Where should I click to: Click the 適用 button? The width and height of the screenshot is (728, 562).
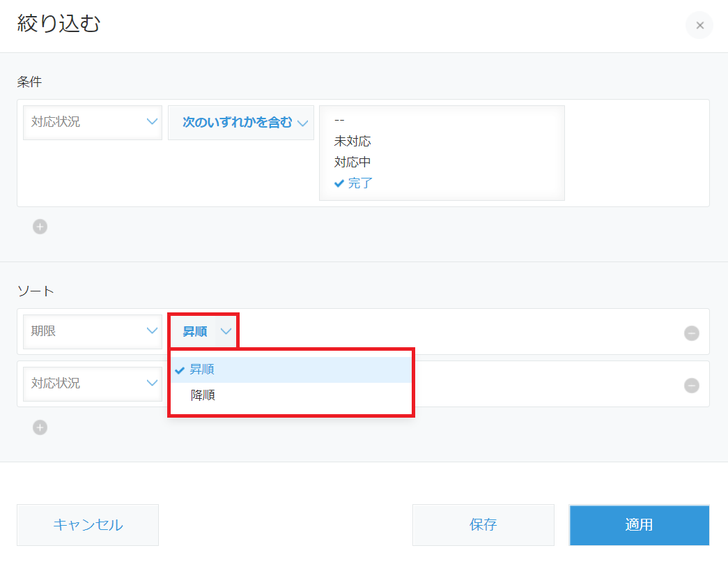point(640,525)
